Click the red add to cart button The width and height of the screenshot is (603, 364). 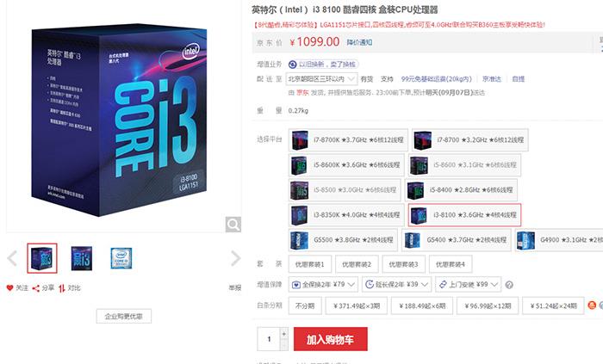click(330, 339)
